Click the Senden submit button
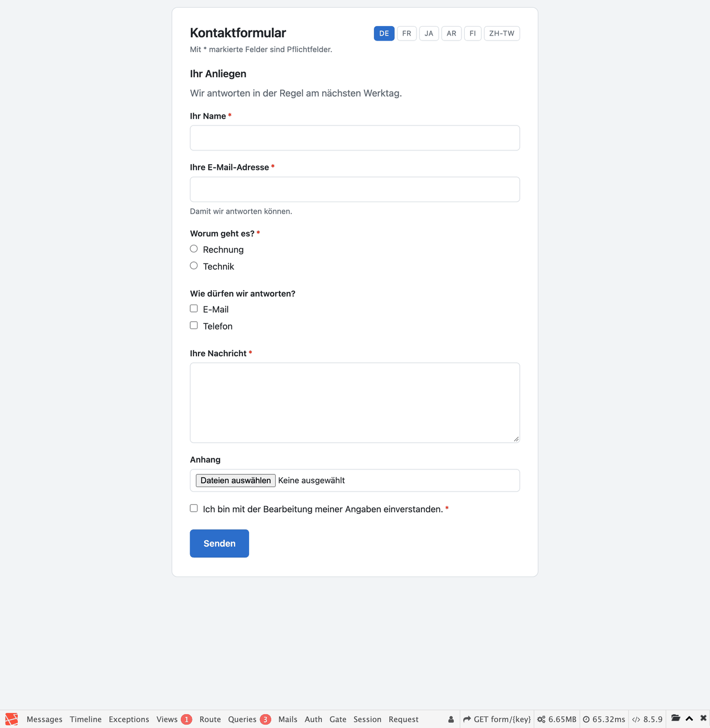Image resolution: width=710 pixels, height=728 pixels. (x=219, y=543)
